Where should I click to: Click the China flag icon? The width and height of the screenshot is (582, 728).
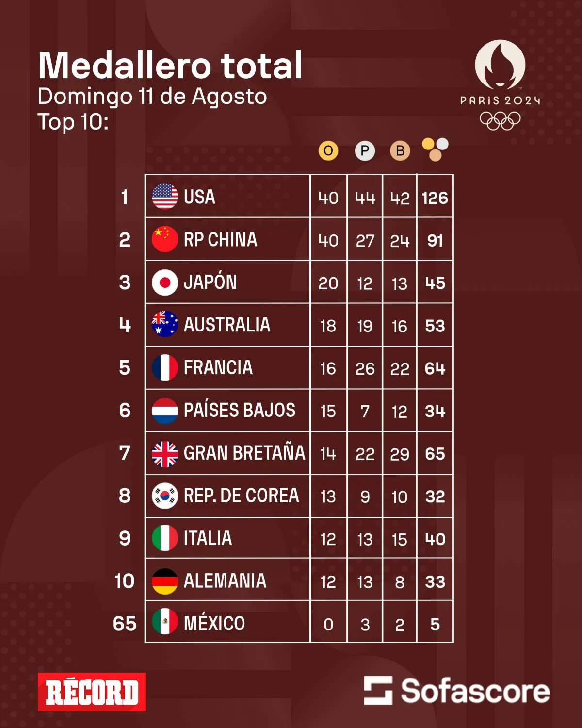click(165, 239)
